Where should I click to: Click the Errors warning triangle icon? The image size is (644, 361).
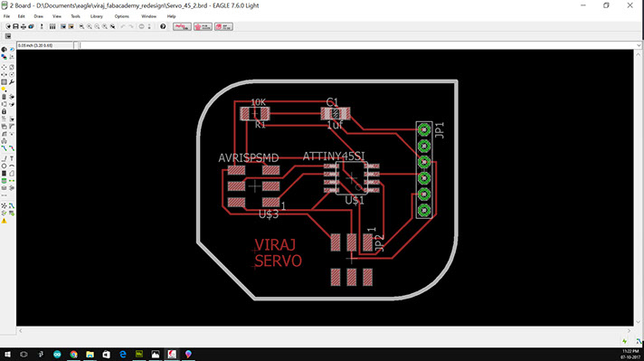coord(5,221)
